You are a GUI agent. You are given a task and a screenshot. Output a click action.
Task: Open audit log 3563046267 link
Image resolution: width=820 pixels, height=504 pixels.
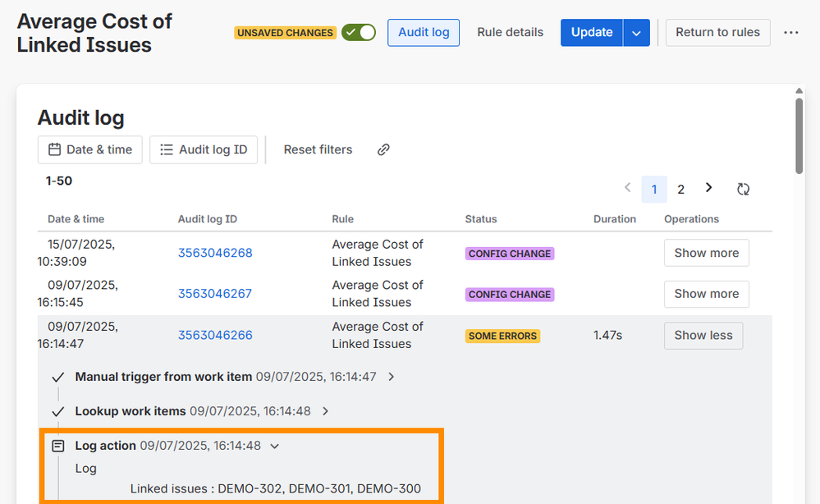tap(215, 293)
